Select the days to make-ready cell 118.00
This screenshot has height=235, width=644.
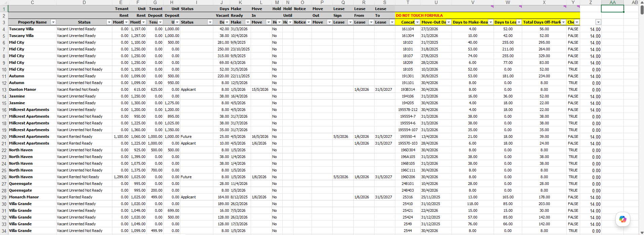pos(472,204)
